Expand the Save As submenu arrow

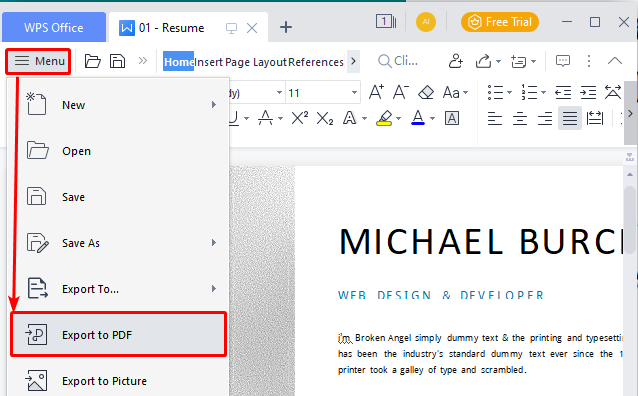[x=214, y=243]
